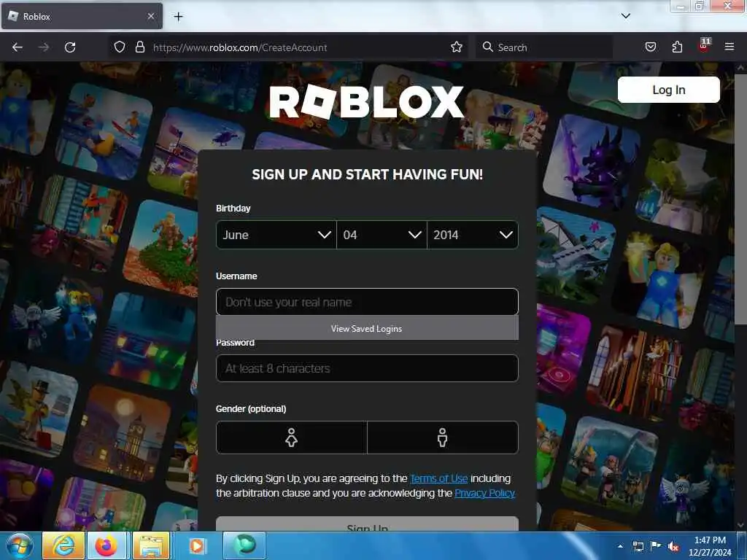Open the clock showing 1:47 PM
The image size is (747, 560).
(710, 546)
